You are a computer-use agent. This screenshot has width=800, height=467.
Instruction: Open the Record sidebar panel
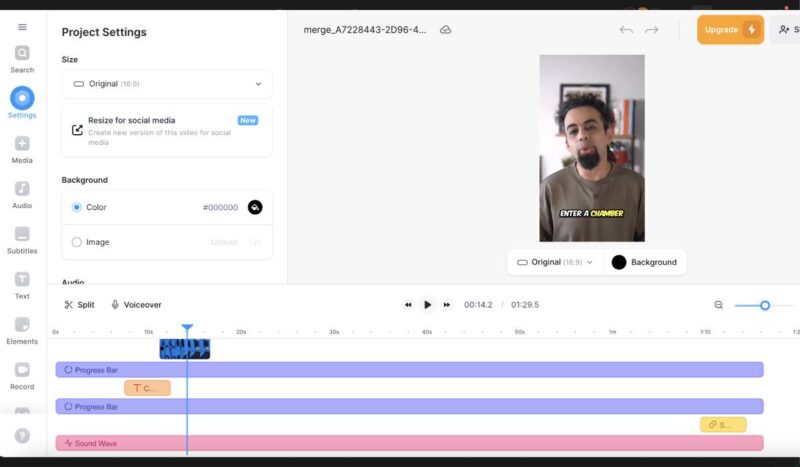(x=22, y=376)
